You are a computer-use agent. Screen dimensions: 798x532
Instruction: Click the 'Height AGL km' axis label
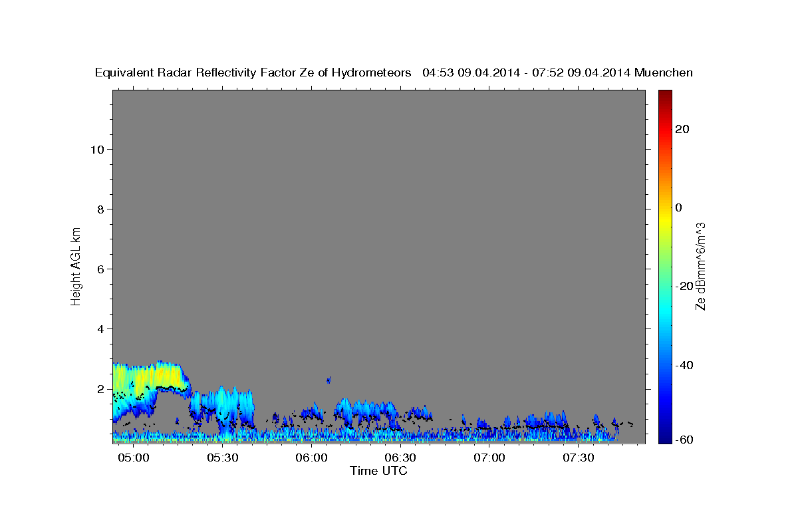(76, 265)
